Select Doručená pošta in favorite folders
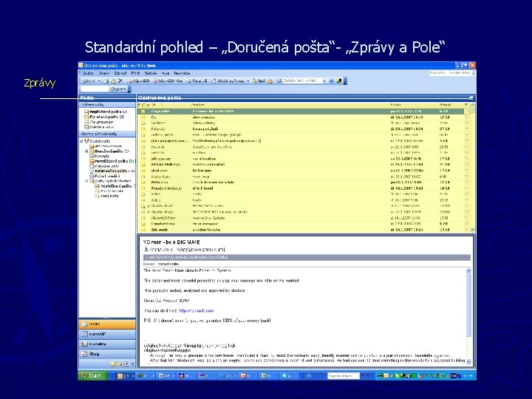The height and width of the screenshot is (399, 532). click(x=104, y=117)
